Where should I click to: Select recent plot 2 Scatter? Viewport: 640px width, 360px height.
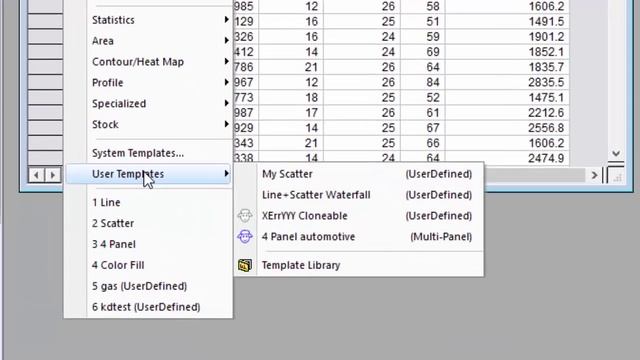click(x=149, y=223)
